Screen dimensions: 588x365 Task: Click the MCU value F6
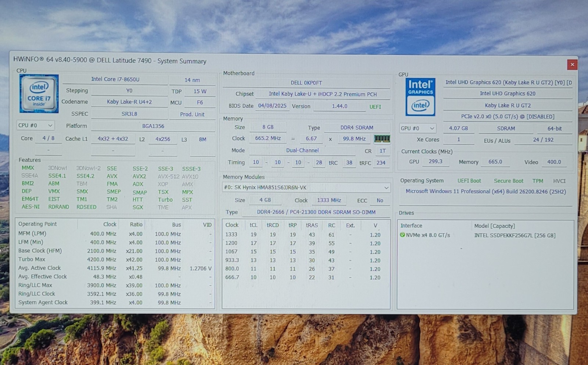(200, 103)
